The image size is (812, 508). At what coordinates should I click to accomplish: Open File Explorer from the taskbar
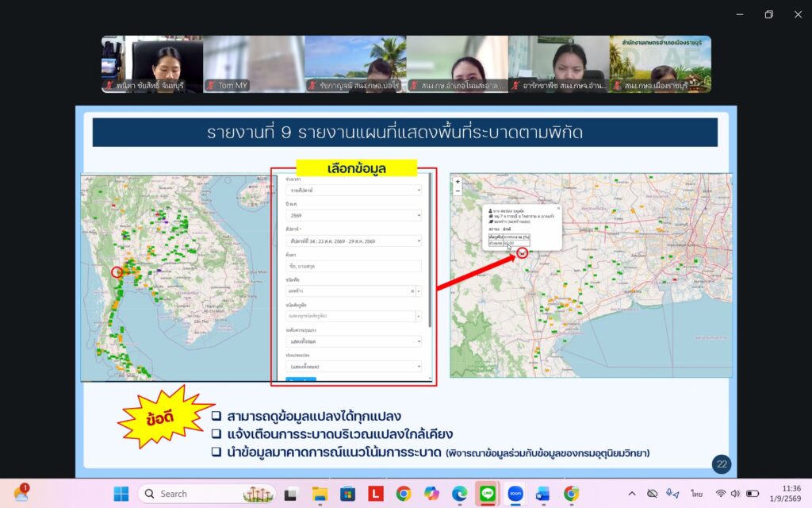click(x=320, y=494)
